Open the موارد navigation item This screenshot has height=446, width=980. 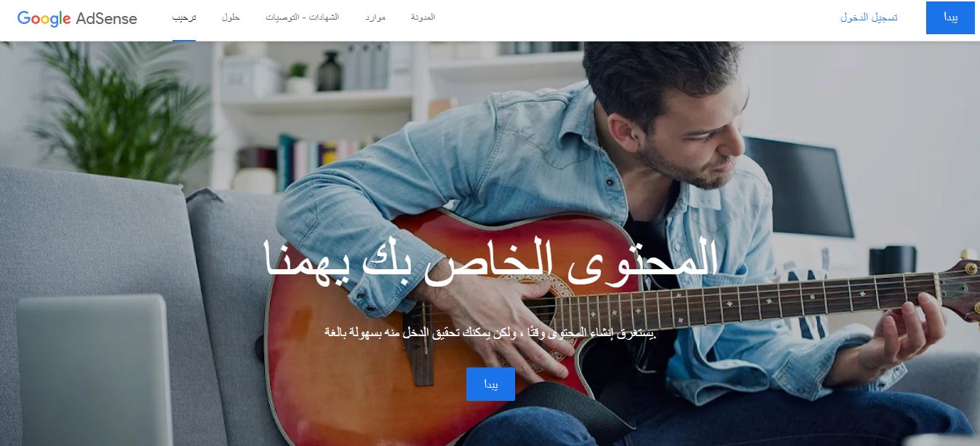click(375, 17)
